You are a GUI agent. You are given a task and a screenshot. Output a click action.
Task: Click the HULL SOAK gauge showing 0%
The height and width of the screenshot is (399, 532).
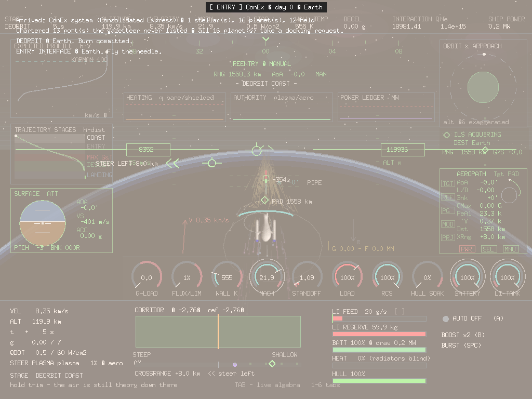tap(427, 276)
